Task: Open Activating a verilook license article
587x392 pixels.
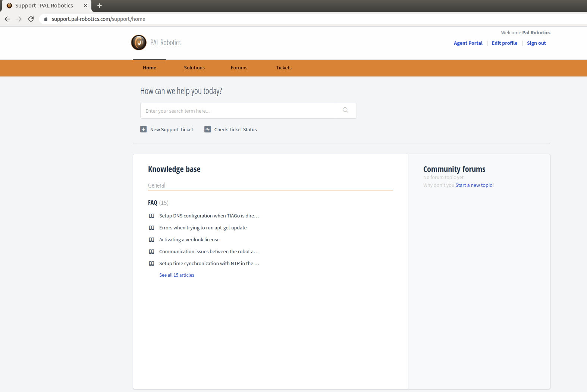Action: click(x=189, y=240)
